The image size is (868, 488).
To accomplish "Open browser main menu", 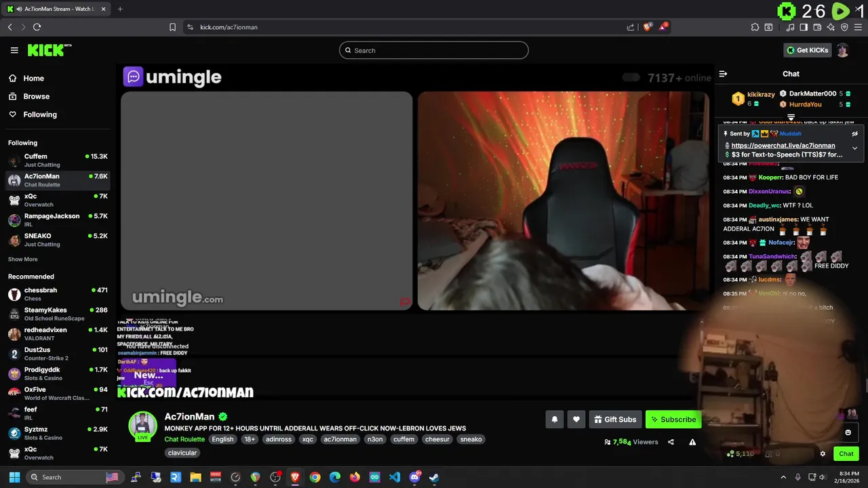I will (x=858, y=27).
